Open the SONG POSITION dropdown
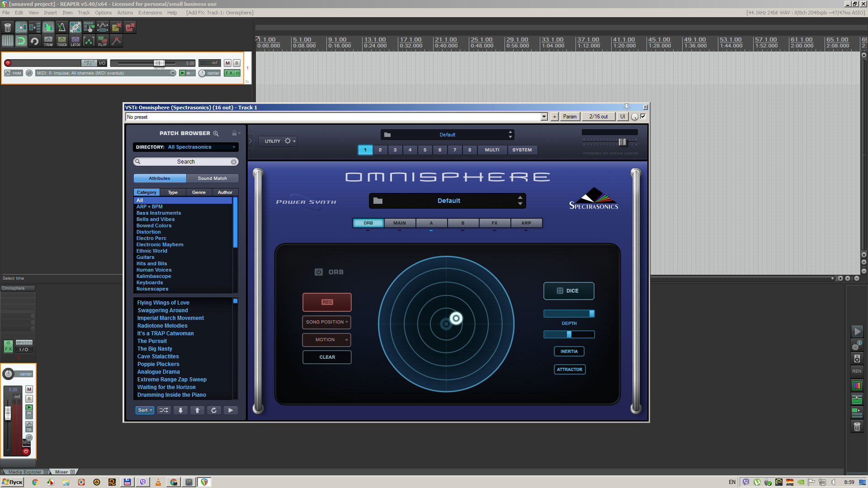This screenshot has width=868, height=488. click(327, 322)
